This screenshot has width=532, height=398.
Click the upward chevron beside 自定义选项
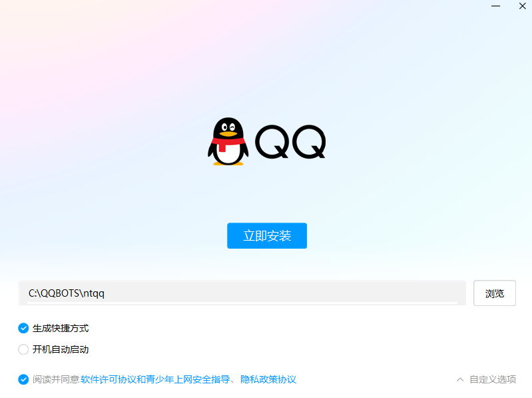coord(460,379)
